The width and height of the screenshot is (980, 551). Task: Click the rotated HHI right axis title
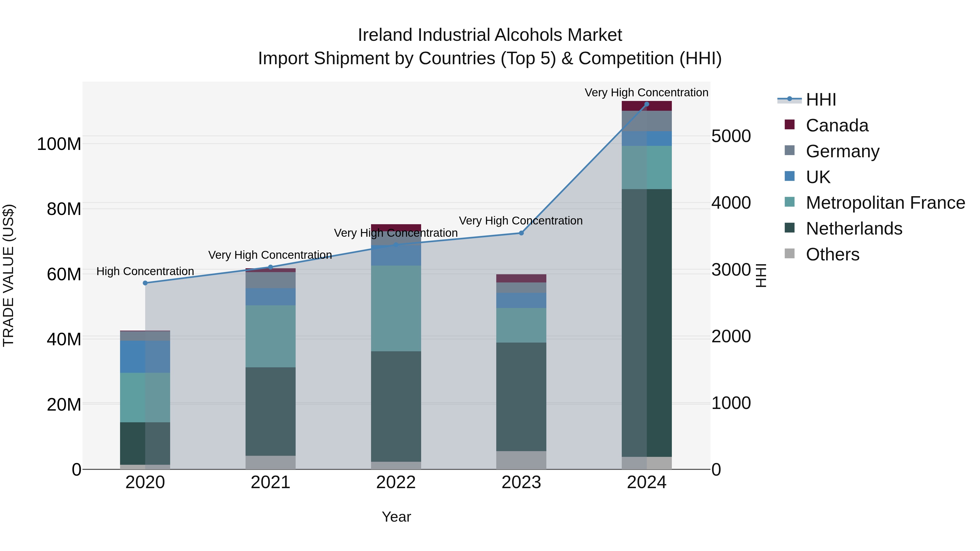pos(761,275)
